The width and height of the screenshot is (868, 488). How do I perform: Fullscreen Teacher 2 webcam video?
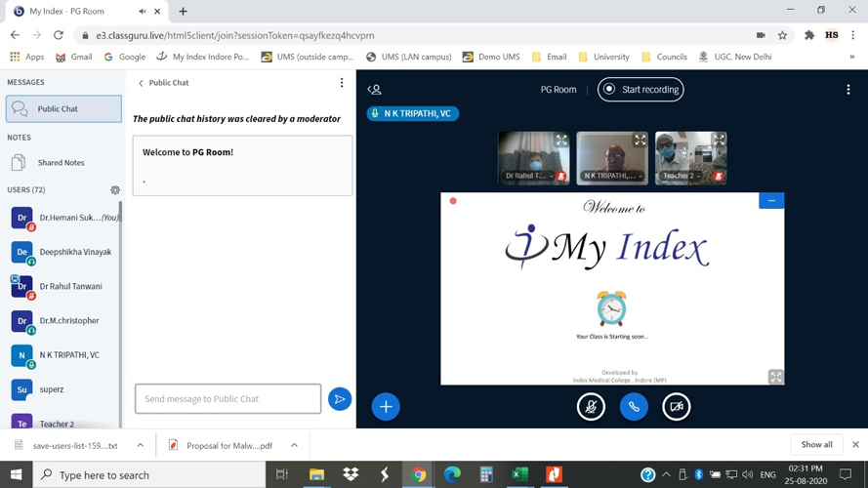point(719,140)
